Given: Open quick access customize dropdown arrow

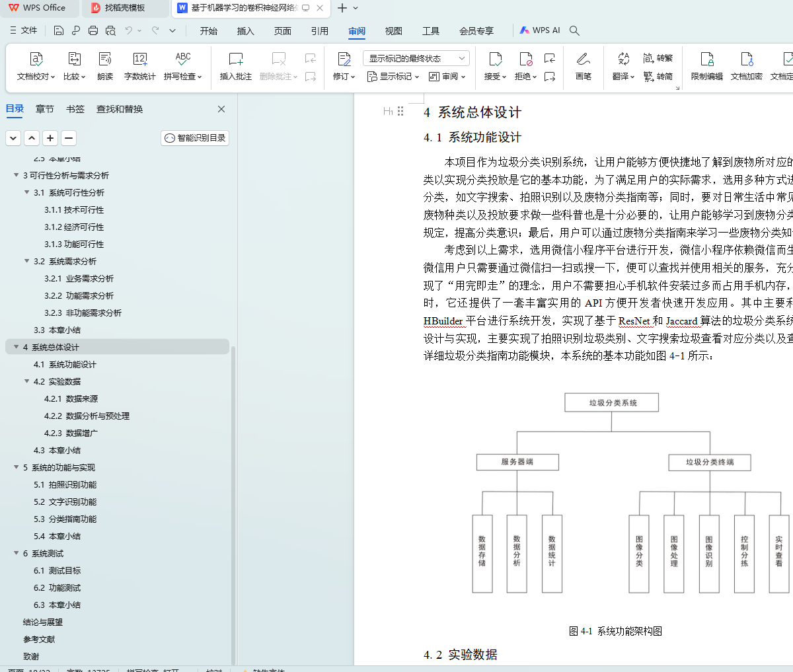Looking at the screenshot, I should point(172,30).
